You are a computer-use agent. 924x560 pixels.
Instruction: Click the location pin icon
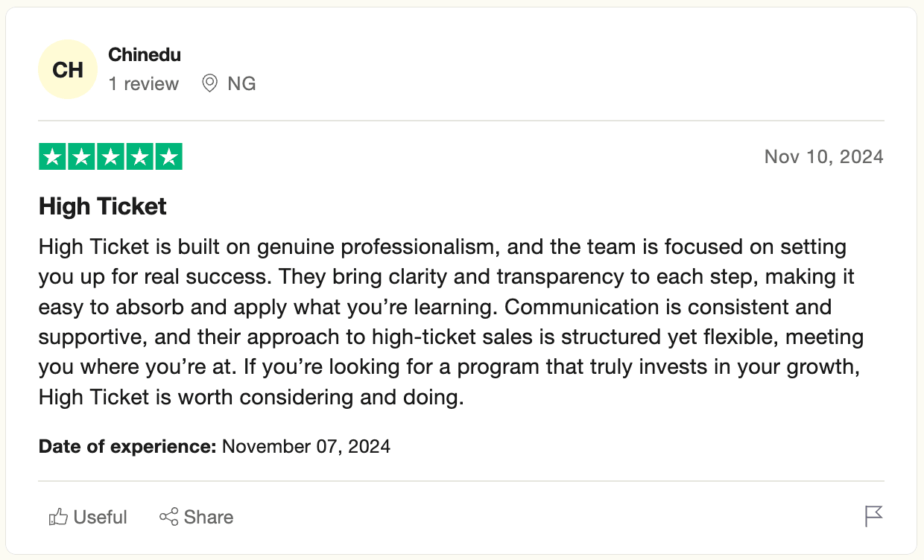210,83
